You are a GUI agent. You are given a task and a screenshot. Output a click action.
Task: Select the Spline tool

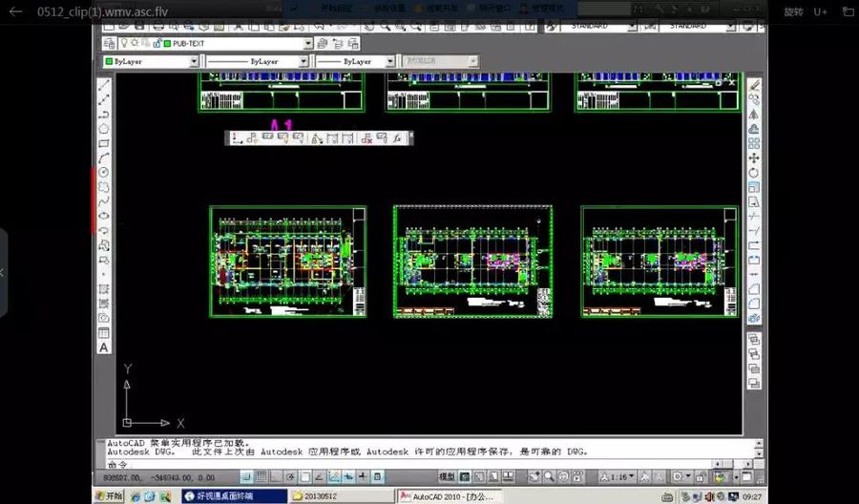[103, 201]
